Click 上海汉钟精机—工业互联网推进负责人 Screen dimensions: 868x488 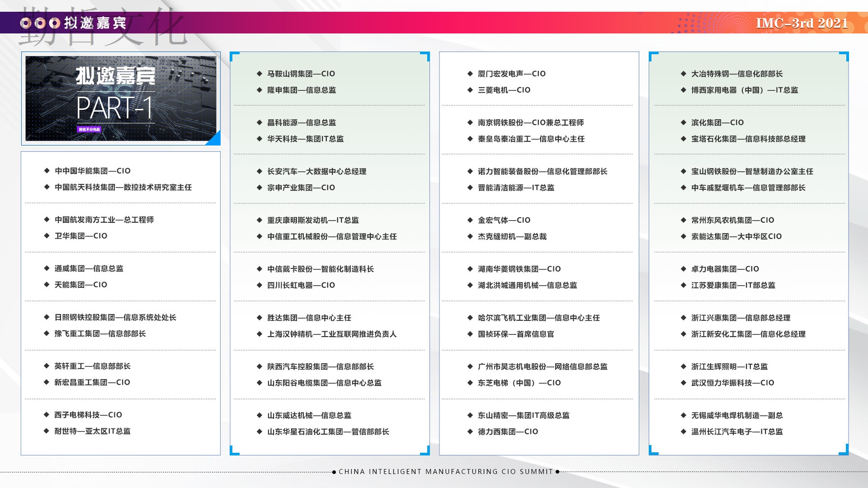click(x=332, y=334)
